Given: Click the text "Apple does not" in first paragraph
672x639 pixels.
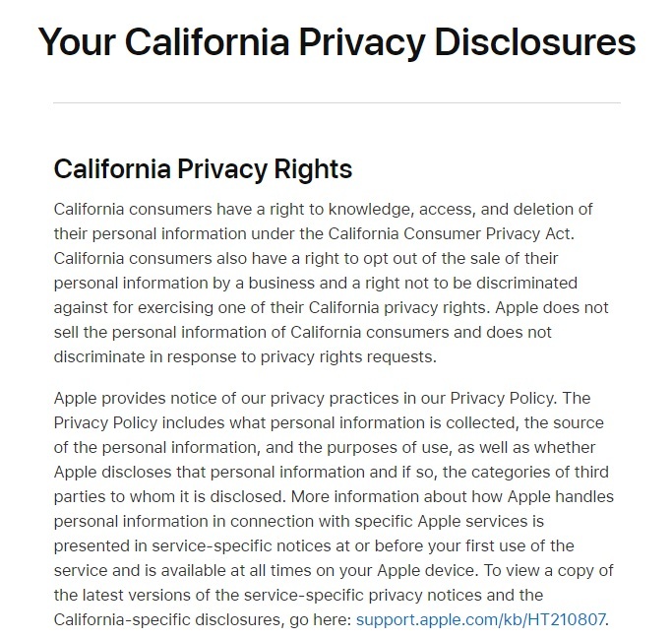Looking at the screenshot, I should [x=552, y=307].
